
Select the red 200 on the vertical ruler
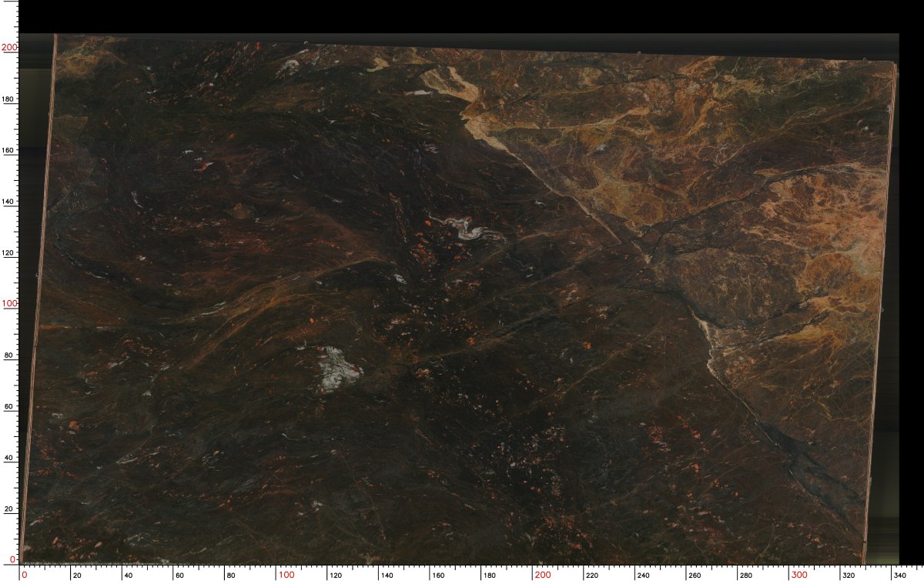(x=9, y=47)
